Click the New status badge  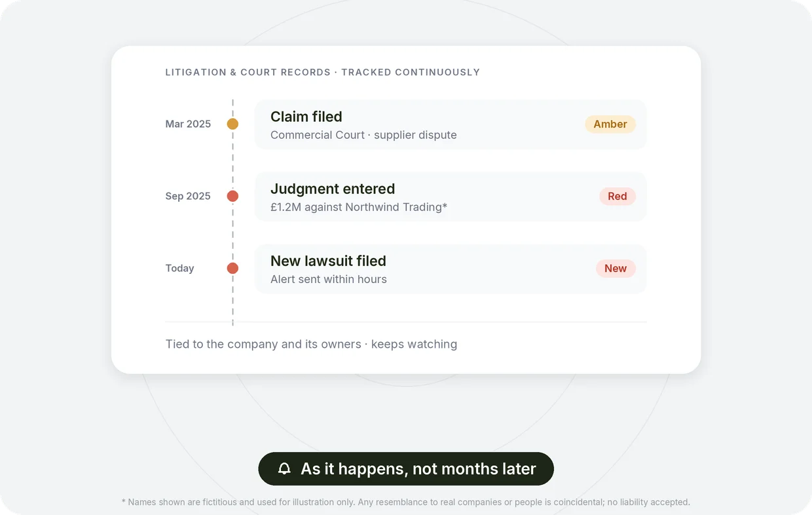tap(616, 268)
